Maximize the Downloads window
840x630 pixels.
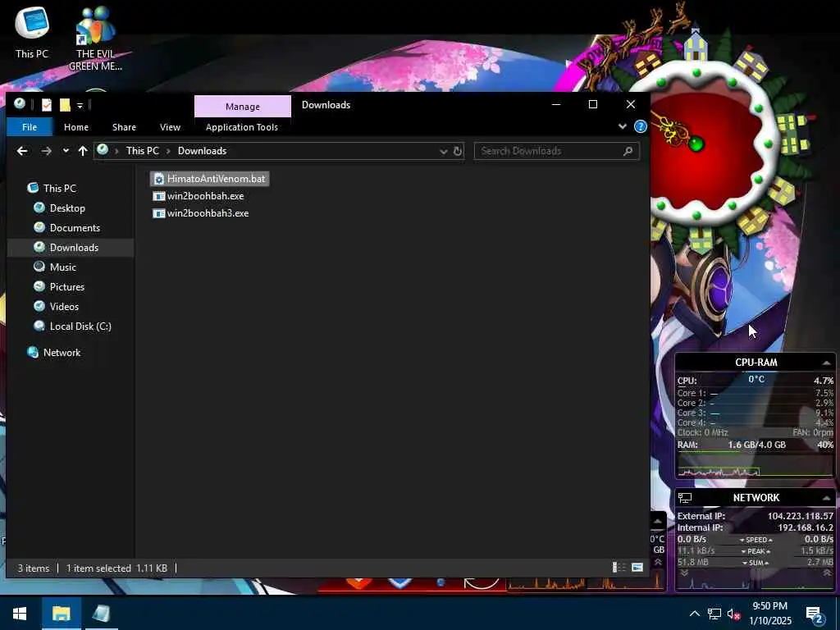click(x=592, y=104)
